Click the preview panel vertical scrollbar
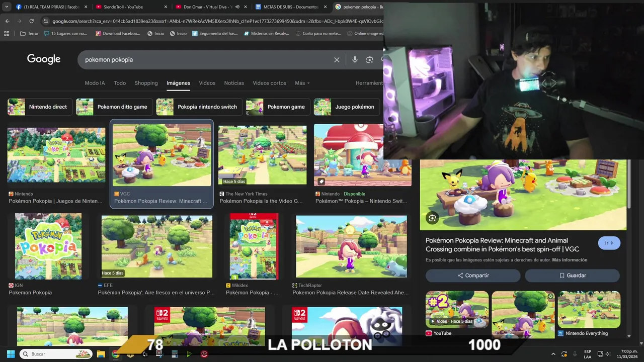The width and height of the screenshot is (644, 362). (x=629, y=184)
